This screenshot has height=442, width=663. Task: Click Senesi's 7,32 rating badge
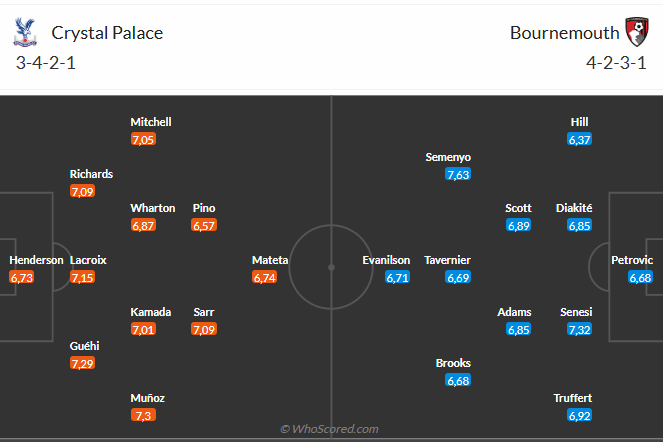click(581, 329)
